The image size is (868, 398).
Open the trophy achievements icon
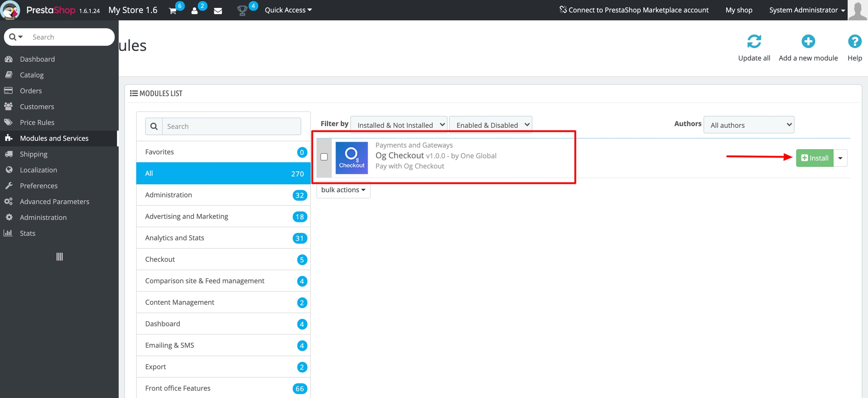[x=242, y=11]
